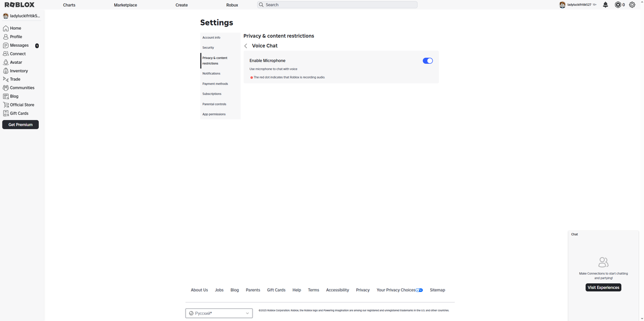Open the About Us footer link
This screenshot has height=321, width=644.
click(199, 290)
